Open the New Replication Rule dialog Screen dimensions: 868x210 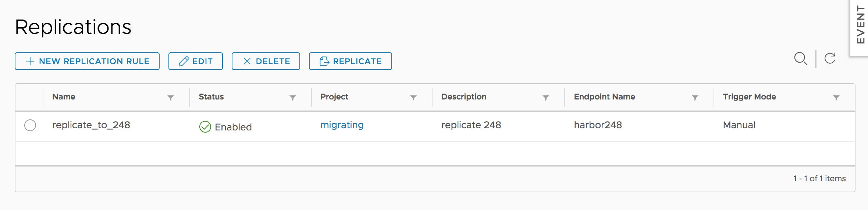(x=87, y=61)
